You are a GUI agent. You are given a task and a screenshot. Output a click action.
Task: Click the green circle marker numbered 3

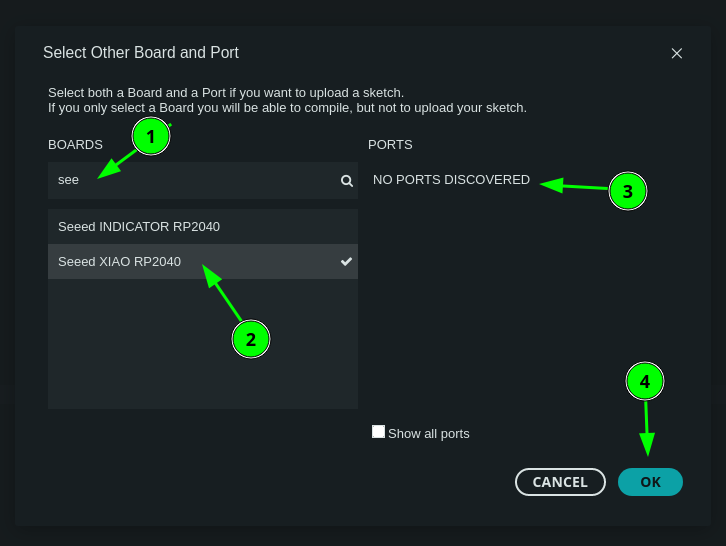[x=628, y=191]
